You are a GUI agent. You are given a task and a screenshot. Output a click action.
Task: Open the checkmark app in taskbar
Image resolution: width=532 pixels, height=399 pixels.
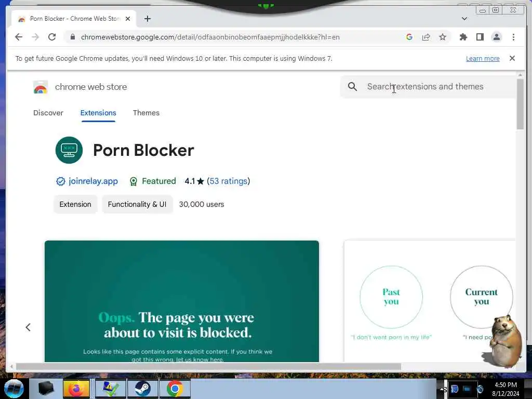point(110,389)
